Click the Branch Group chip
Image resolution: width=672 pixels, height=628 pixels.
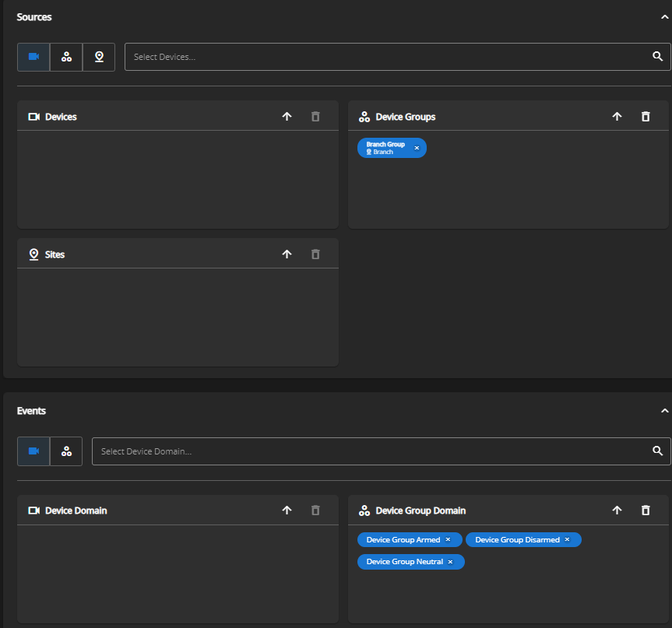[392, 148]
